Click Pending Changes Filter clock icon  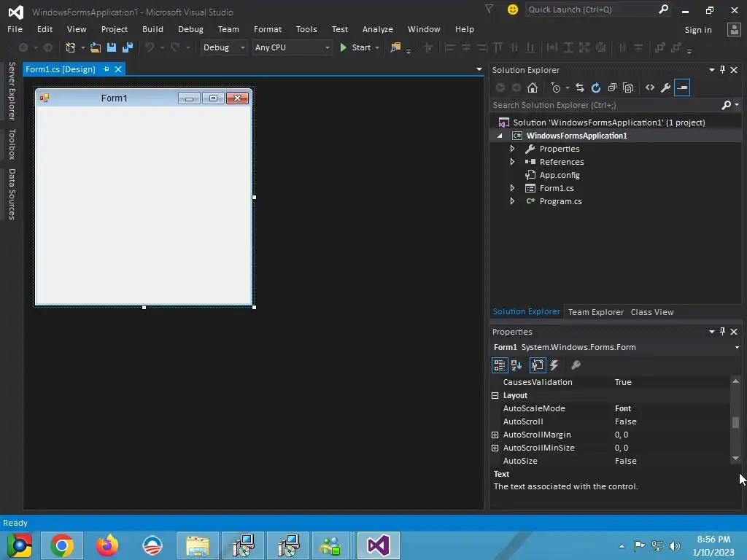click(x=555, y=87)
